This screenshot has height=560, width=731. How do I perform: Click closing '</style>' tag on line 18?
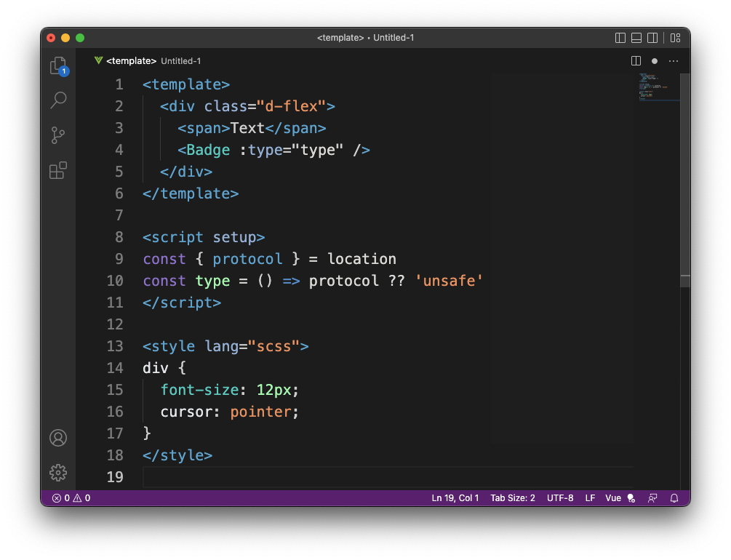[177, 455]
